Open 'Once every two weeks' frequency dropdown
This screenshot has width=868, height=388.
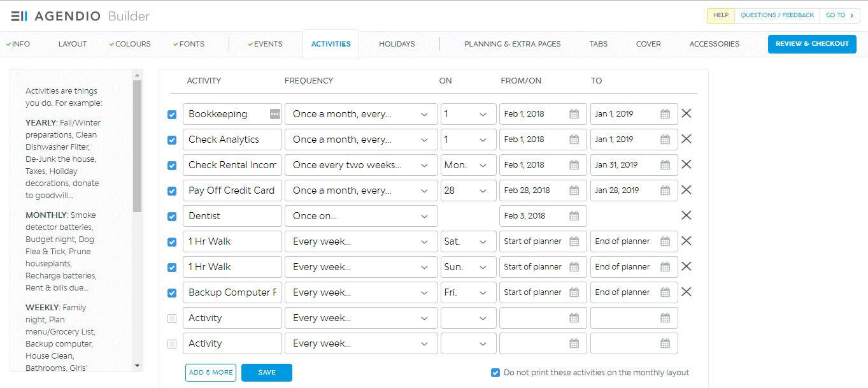pyautogui.click(x=361, y=165)
